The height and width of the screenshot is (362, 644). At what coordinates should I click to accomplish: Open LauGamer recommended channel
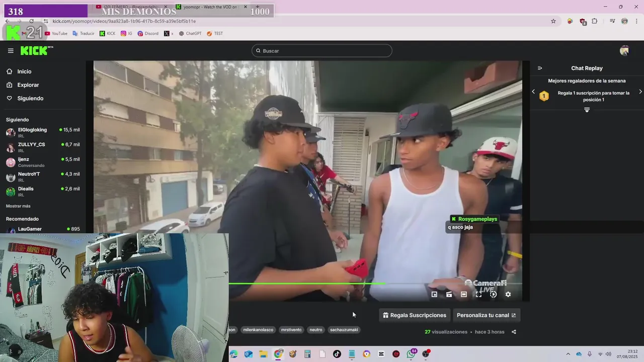click(43, 229)
